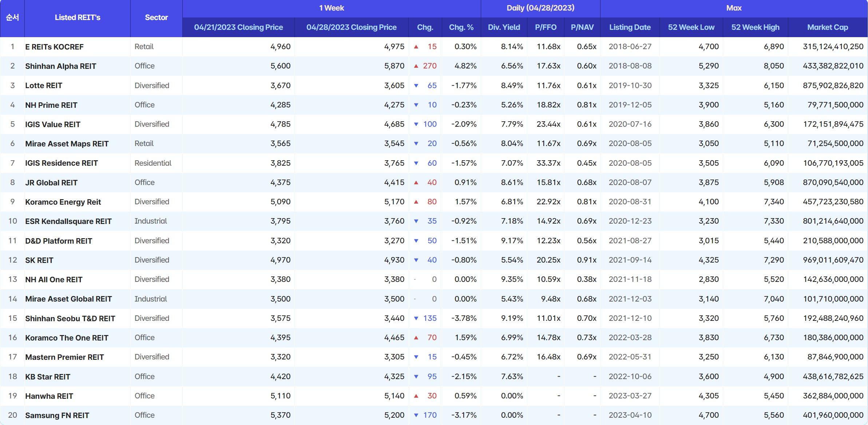Click the blue down arrow in the IGIS Value REIT row
Viewport: 868px width, 425px height.
point(416,124)
